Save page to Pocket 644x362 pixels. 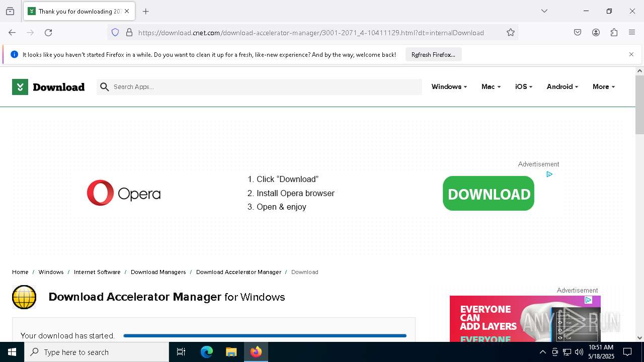click(x=578, y=33)
